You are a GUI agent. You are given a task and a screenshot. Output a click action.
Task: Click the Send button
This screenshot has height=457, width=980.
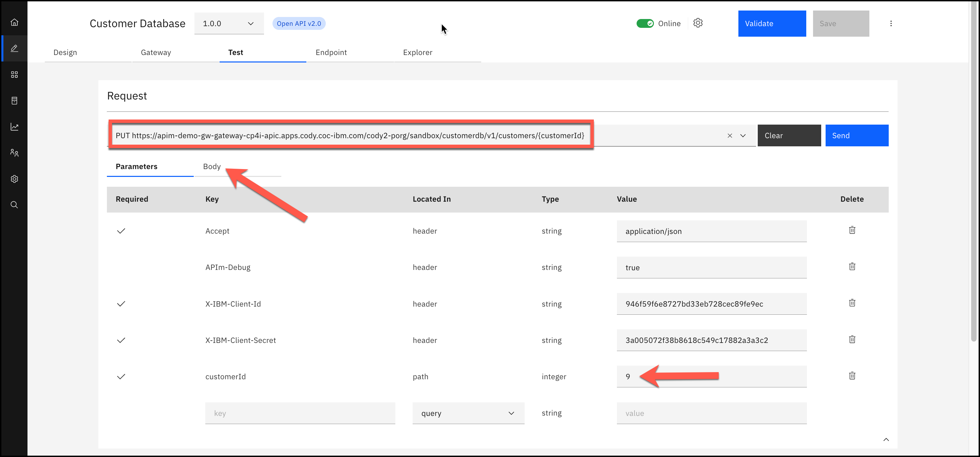[x=856, y=135]
